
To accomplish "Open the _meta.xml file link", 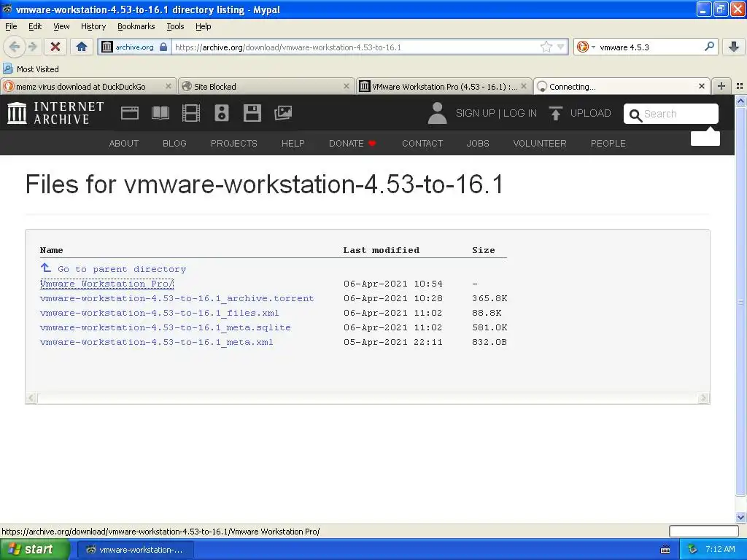I will coord(157,343).
